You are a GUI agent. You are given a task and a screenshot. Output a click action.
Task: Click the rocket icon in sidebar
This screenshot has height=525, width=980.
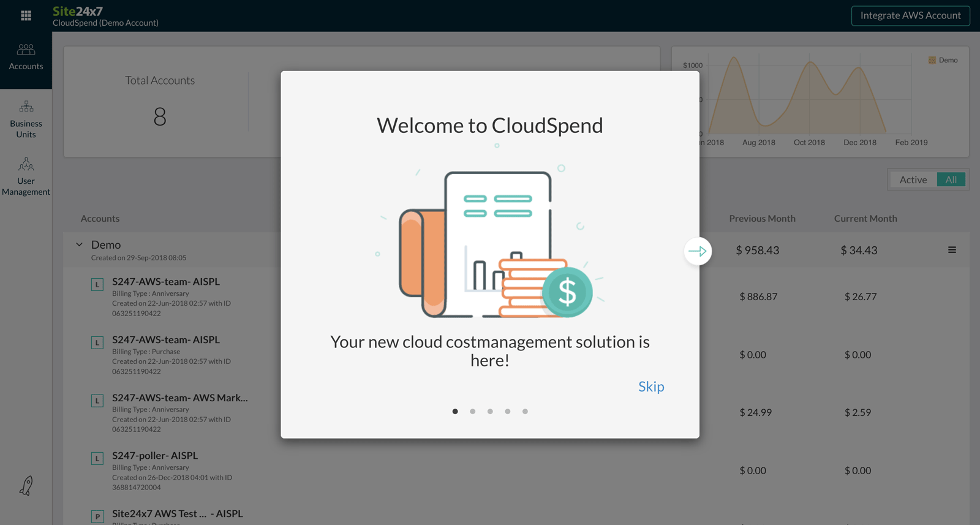(x=26, y=486)
